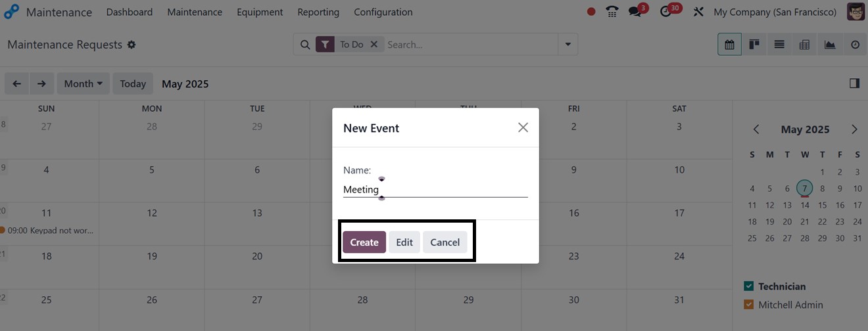Switch to List view
Image resolution: width=868 pixels, height=331 pixels.
click(779, 45)
